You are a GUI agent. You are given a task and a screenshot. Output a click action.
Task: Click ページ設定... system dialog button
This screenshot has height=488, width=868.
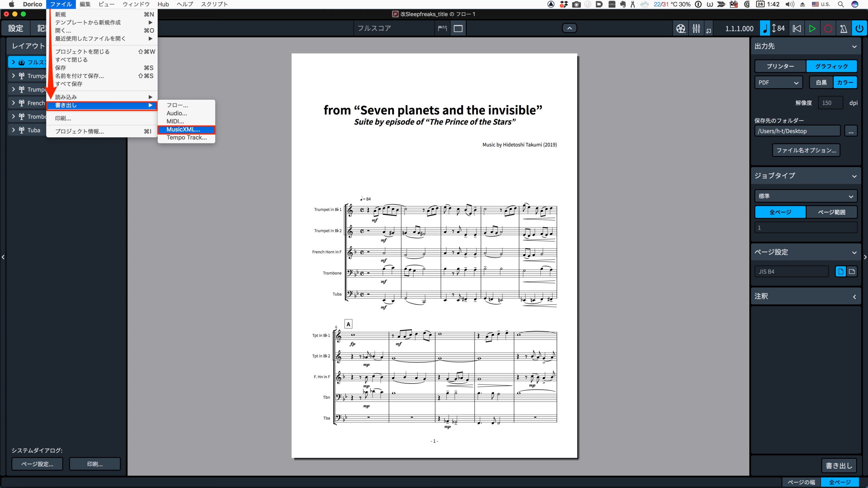[x=37, y=464]
